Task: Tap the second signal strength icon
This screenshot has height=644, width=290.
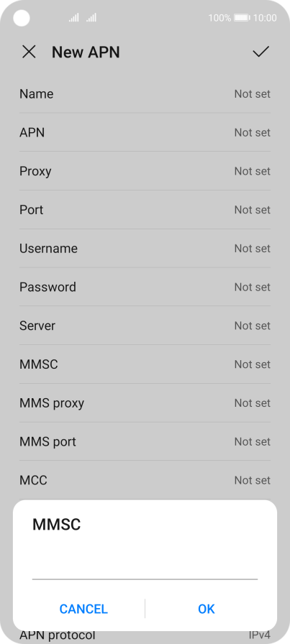Action: point(91,18)
